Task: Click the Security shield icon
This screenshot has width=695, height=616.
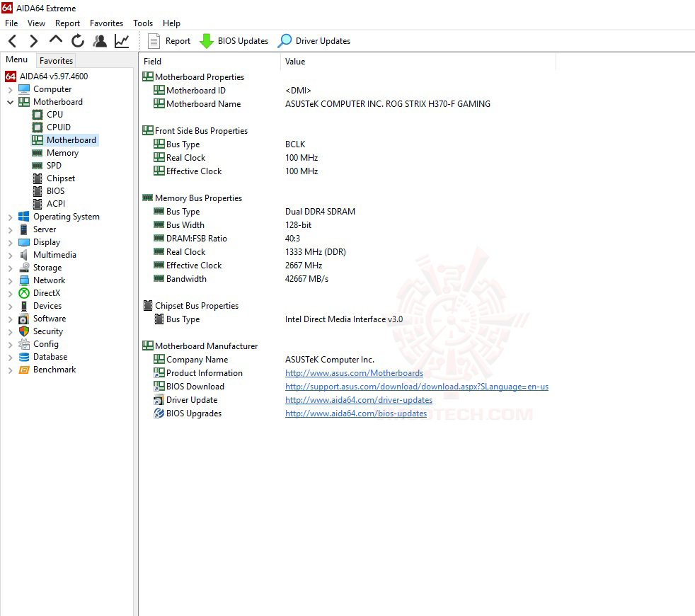Action: point(24,331)
